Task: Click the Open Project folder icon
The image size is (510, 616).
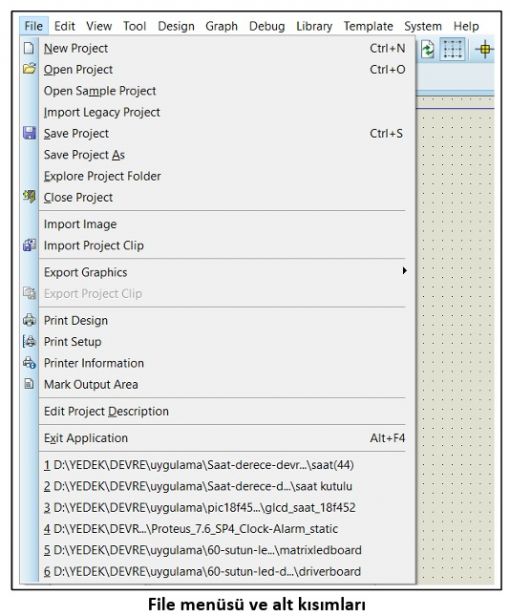Action: point(29,69)
